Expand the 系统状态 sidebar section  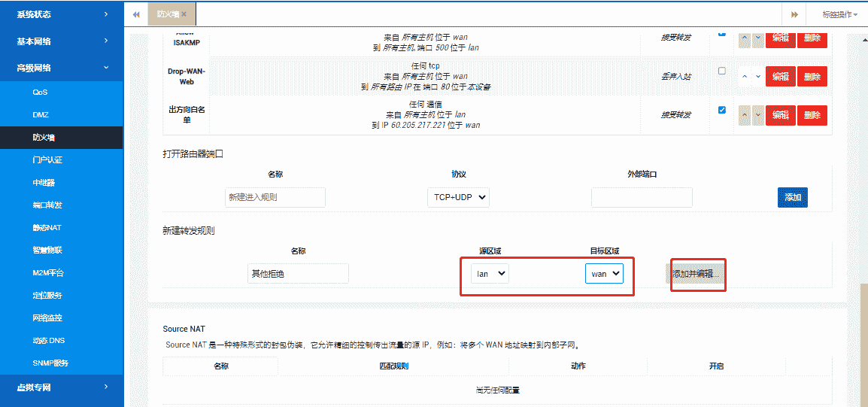(62, 14)
